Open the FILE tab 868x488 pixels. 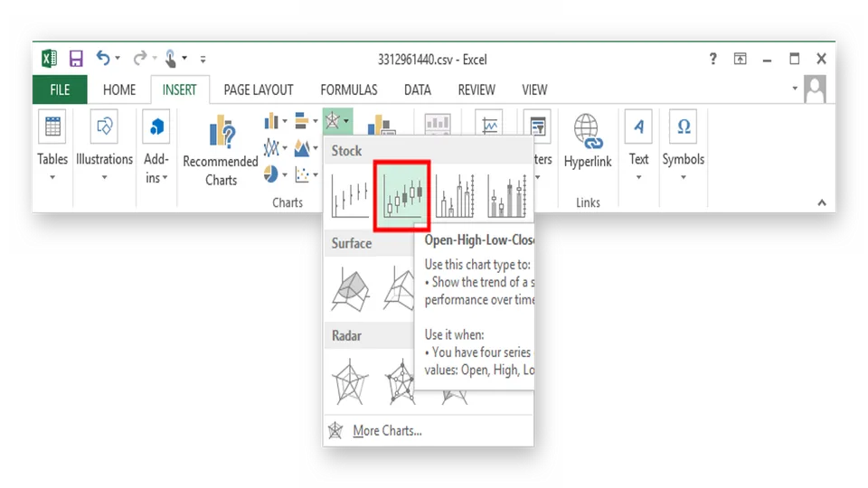tap(60, 89)
